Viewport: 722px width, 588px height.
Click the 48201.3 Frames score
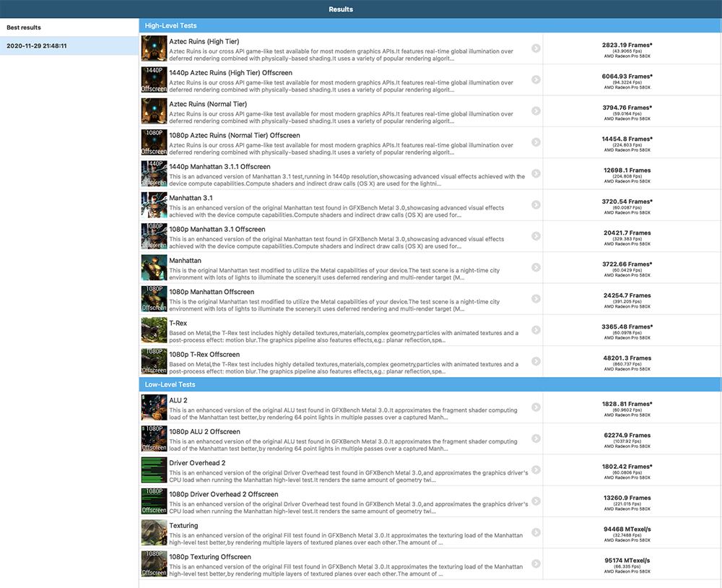click(627, 358)
